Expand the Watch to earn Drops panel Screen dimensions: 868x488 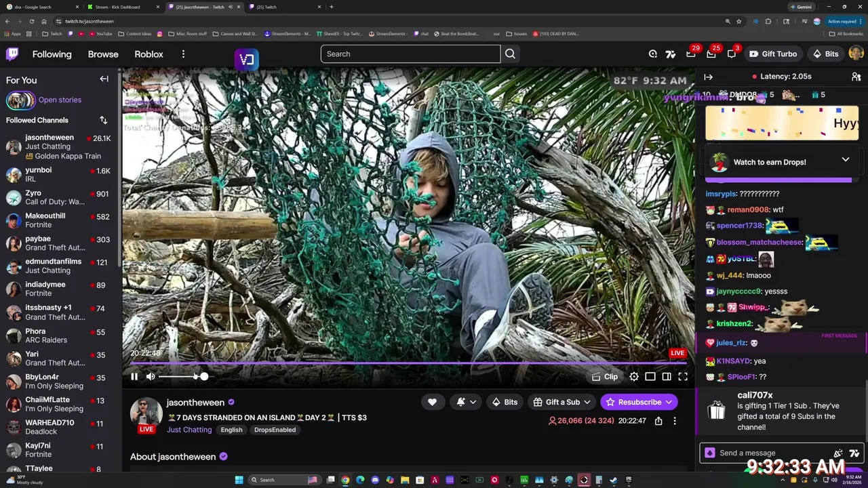(846, 160)
